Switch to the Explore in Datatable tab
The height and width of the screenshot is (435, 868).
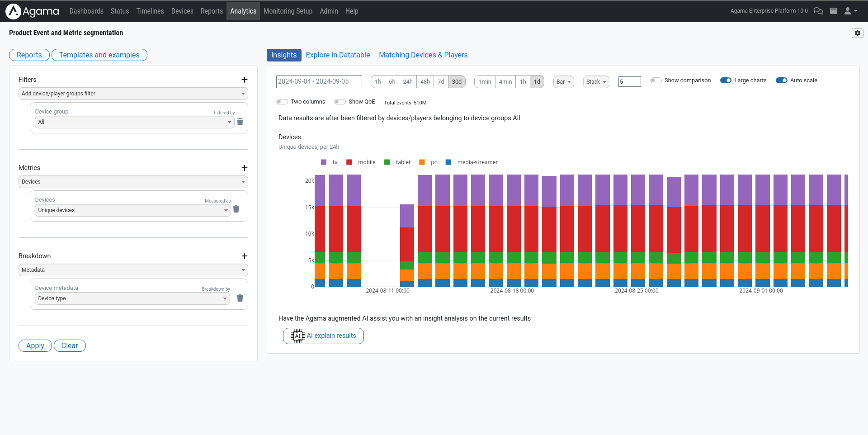[338, 55]
